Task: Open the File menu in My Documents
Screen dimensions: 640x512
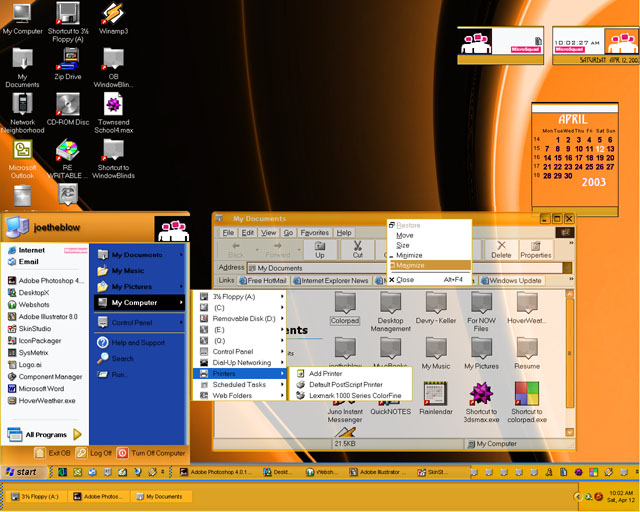Action: click(228, 233)
